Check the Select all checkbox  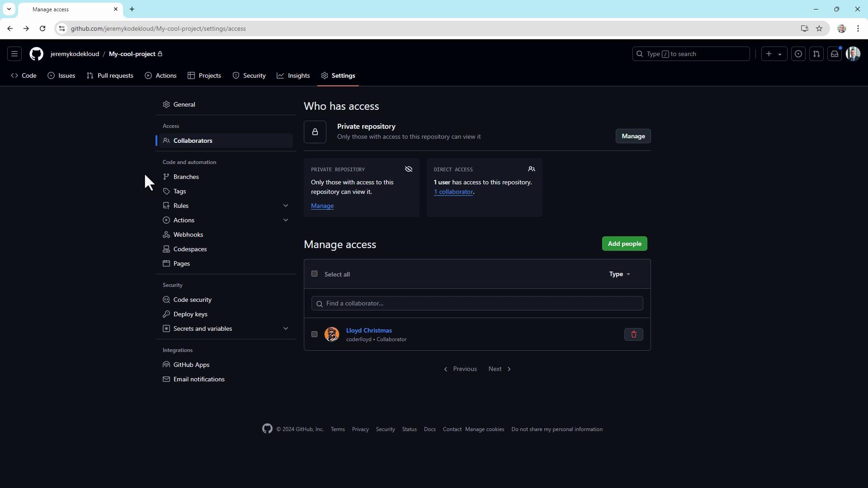(315, 274)
